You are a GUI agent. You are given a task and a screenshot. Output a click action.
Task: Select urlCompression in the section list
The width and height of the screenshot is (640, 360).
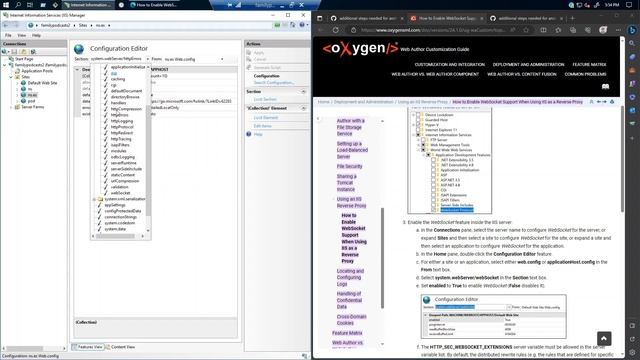click(125, 181)
